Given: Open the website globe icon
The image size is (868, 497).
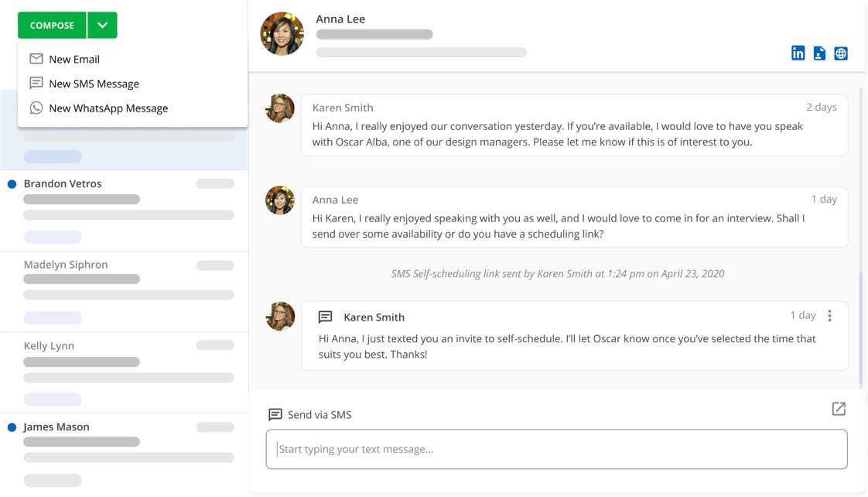Looking at the screenshot, I should coord(841,53).
